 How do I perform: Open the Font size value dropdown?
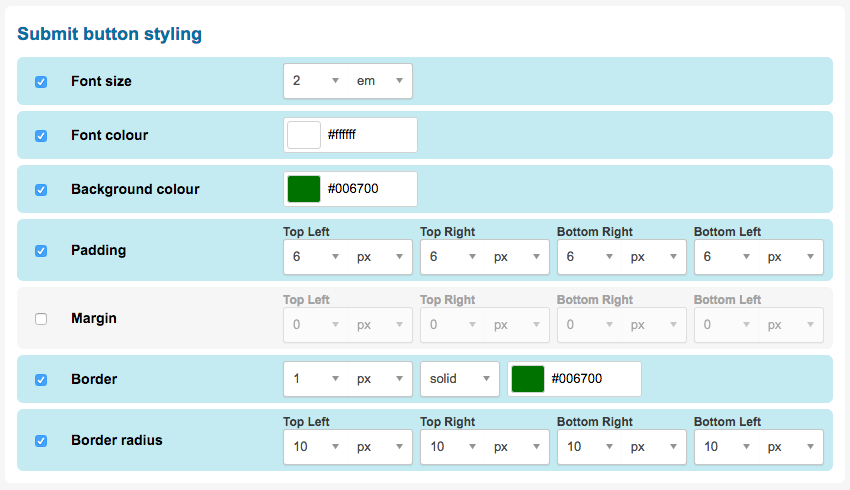(316, 81)
